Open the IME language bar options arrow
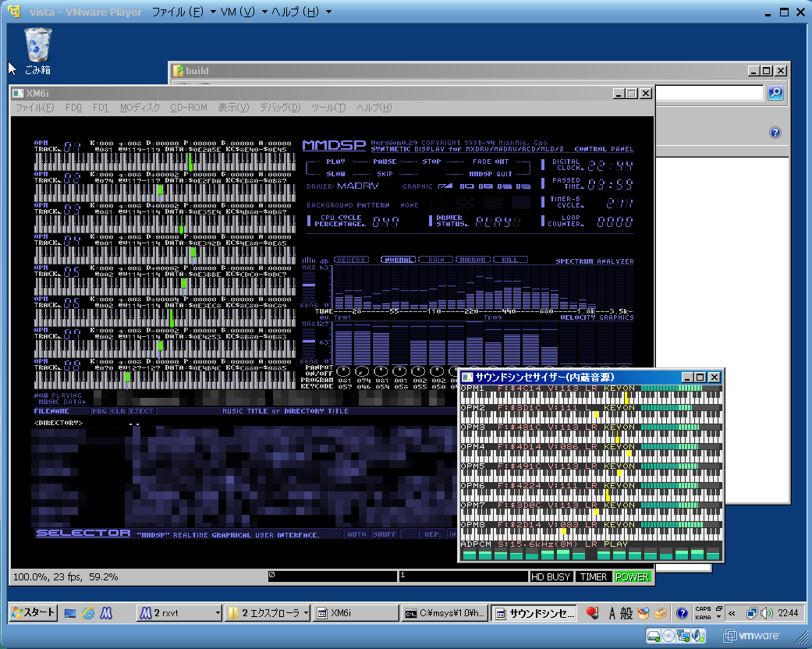 [718, 617]
